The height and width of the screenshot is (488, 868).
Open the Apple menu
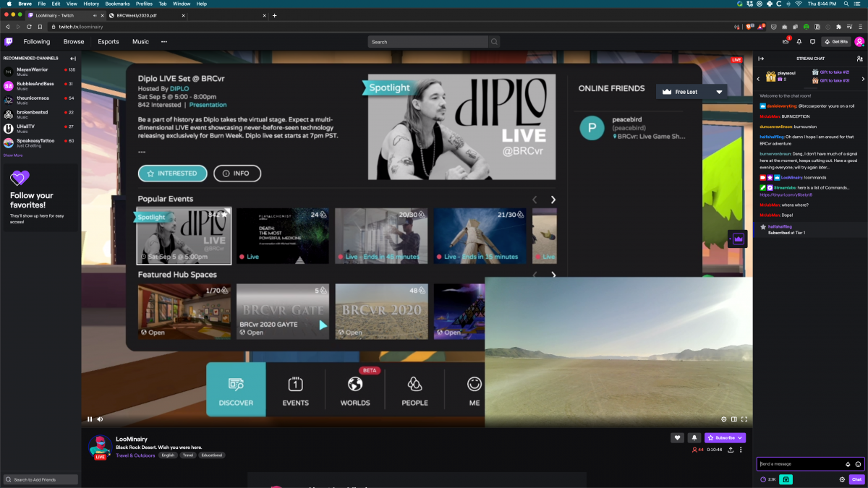pos(8,4)
